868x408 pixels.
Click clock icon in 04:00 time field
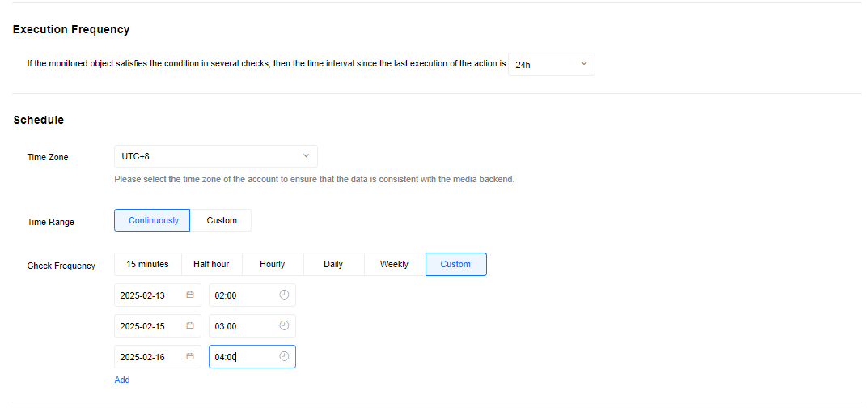pyautogui.click(x=284, y=356)
